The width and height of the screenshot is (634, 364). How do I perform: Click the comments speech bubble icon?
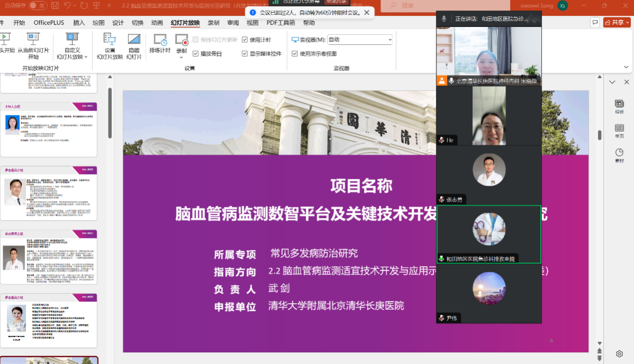pyautogui.click(x=595, y=22)
